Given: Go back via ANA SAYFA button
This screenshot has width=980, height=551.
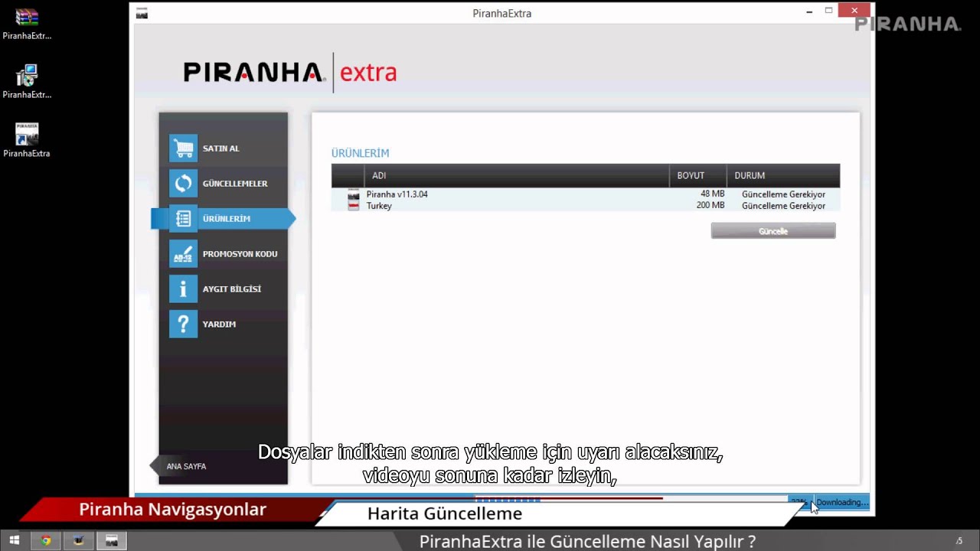Looking at the screenshot, I should 180,466.
